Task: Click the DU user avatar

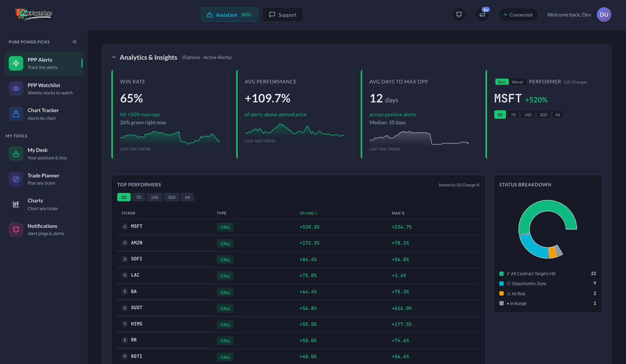Action: click(604, 15)
